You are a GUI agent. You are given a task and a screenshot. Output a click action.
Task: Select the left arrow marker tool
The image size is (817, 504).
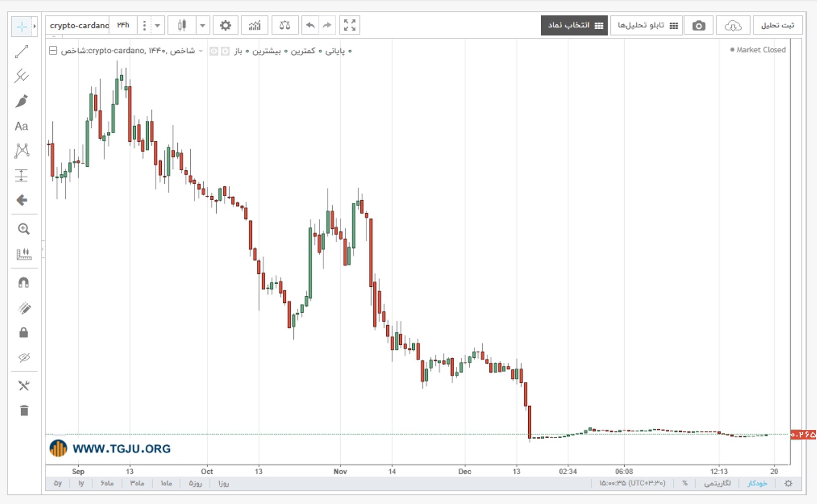click(x=22, y=200)
